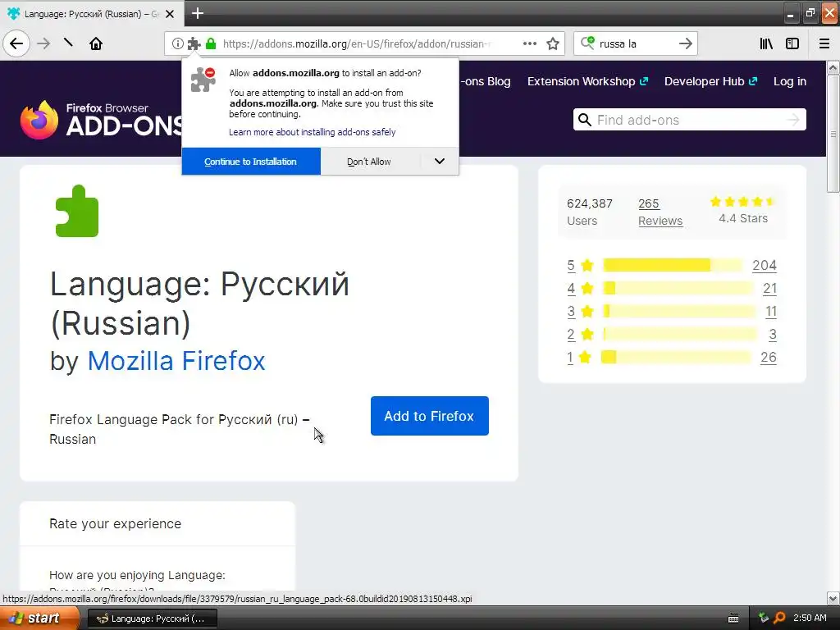The height and width of the screenshot is (630, 840).
Task: Click Add to Firefox button
Action: pyautogui.click(x=429, y=416)
